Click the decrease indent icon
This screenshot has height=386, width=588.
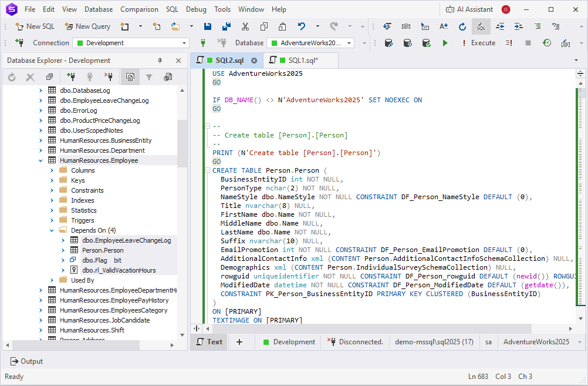[x=500, y=26]
